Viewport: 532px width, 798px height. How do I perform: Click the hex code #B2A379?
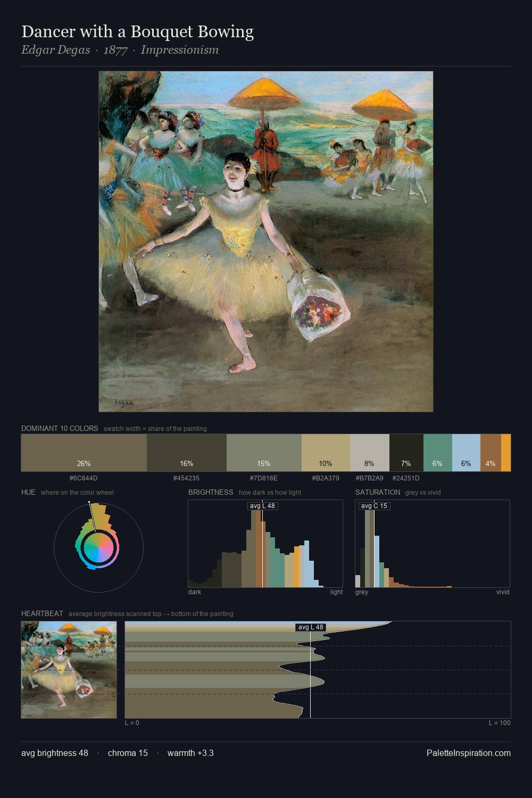click(326, 478)
